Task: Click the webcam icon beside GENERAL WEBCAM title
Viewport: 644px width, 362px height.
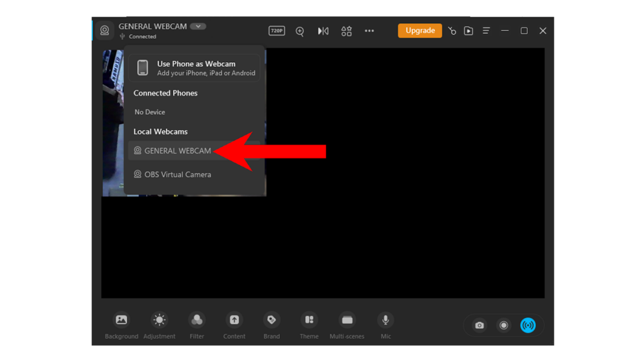Action: pyautogui.click(x=105, y=31)
